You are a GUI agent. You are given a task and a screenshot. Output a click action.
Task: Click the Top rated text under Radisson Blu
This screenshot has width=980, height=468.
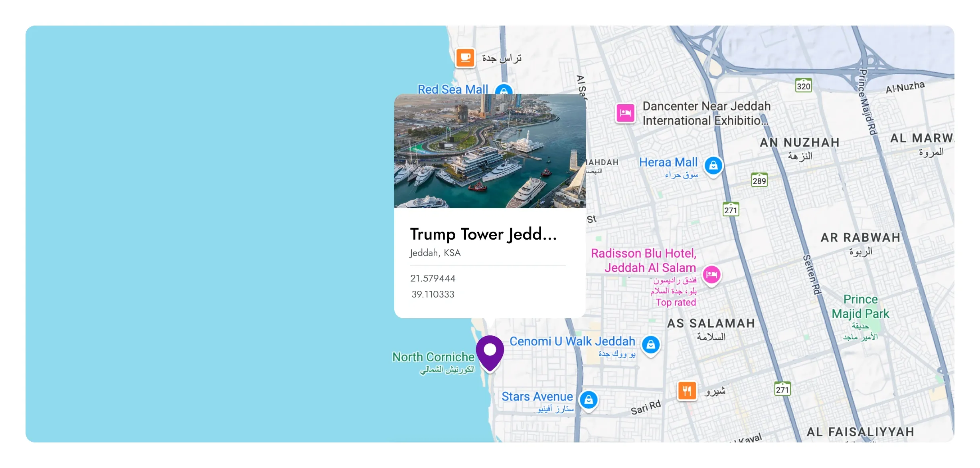click(676, 302)
